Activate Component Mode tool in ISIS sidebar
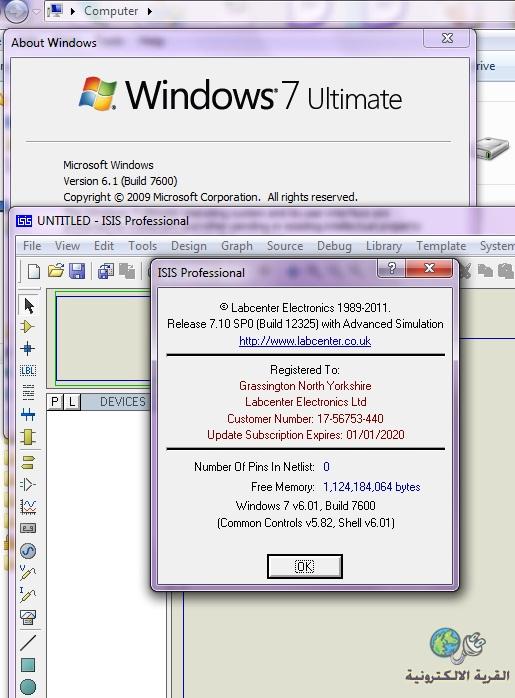This screenshot has width=515, height=698. click(28, 327)
